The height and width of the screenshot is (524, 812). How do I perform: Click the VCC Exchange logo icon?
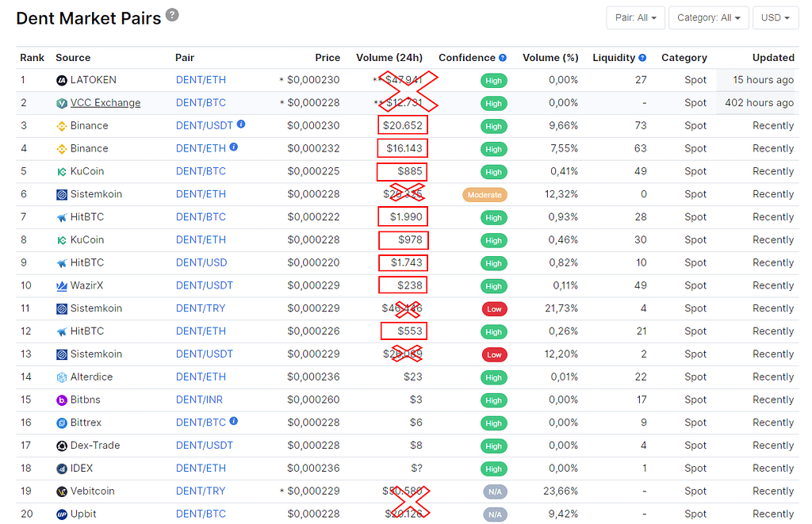tap(62, 104)
